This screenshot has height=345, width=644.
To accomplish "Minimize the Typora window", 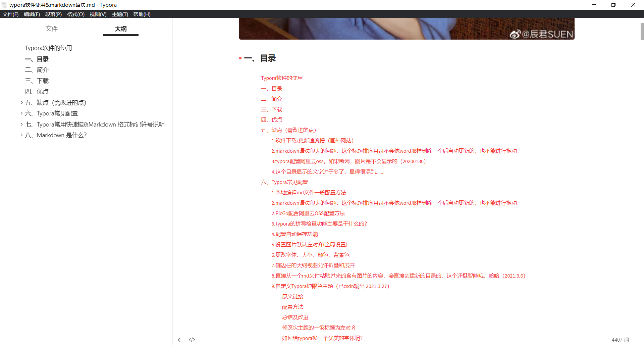I will (594, 5).
